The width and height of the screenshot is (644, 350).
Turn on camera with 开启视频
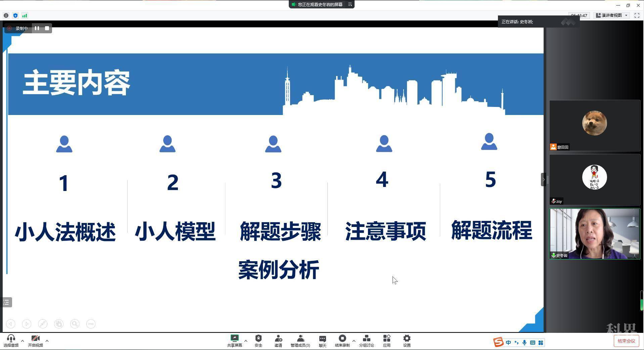(x=35, y=341)
